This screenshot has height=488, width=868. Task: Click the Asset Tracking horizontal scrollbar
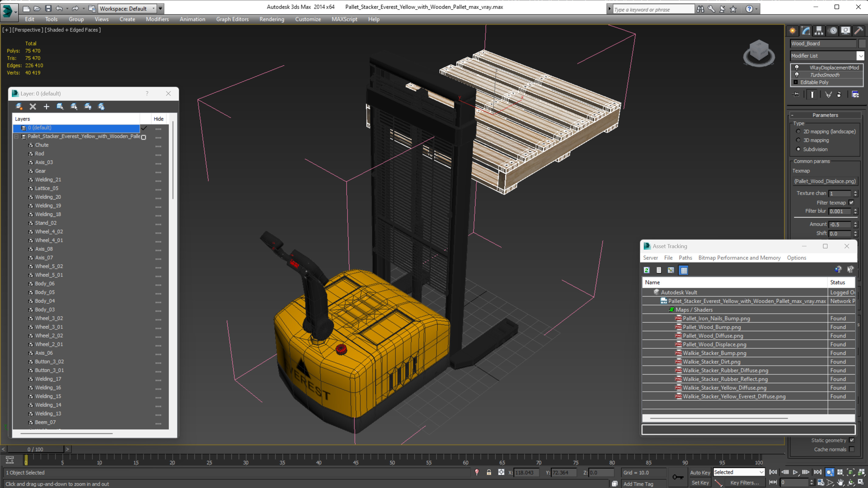click(718, 418)
